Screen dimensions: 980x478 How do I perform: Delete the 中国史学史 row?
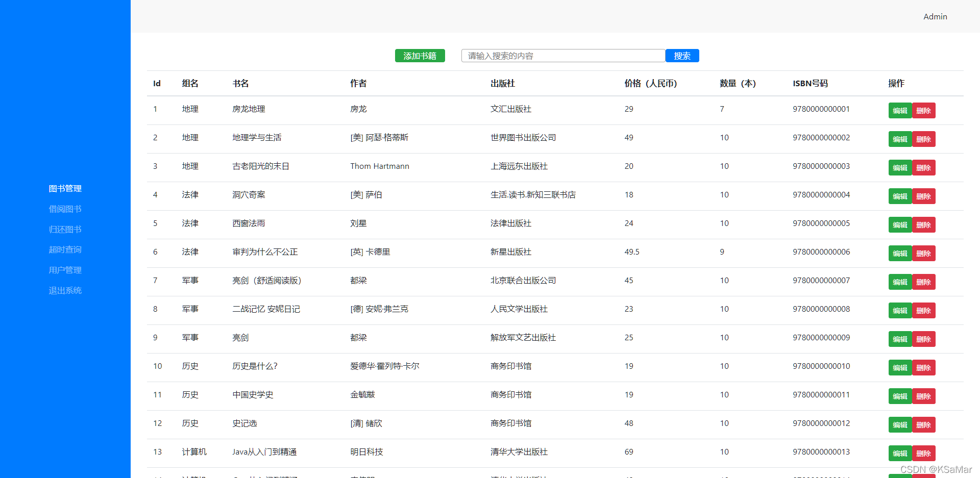tap(923, 396)
